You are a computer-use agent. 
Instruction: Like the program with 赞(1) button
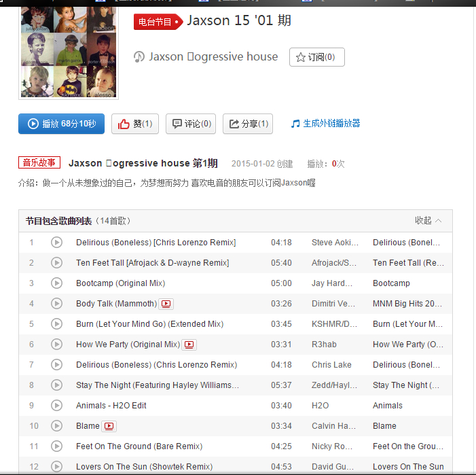click(134, 124)
